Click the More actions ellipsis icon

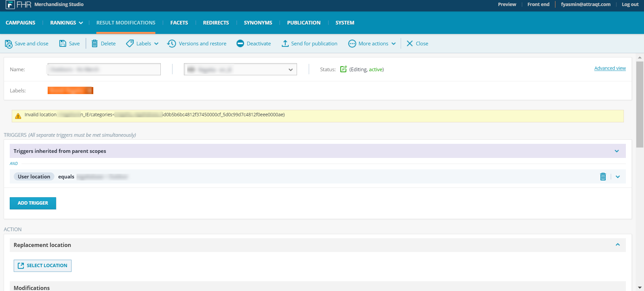pos(352,44)
